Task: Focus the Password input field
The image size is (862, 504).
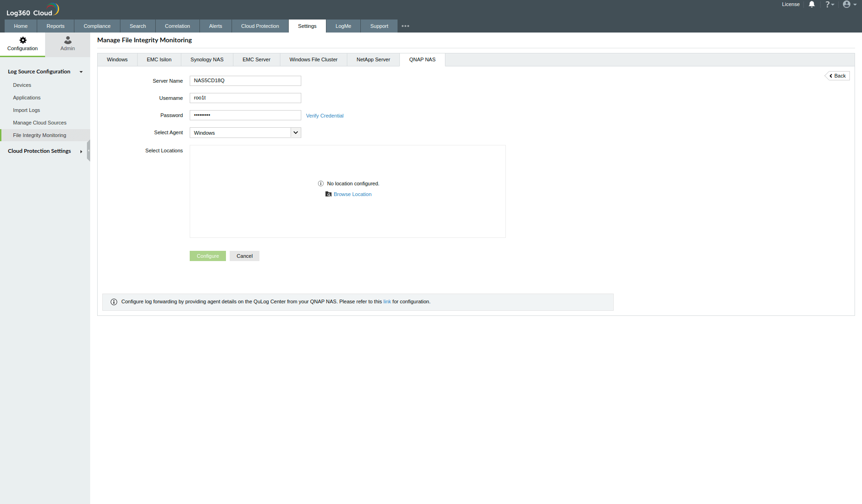Action: 245,115
